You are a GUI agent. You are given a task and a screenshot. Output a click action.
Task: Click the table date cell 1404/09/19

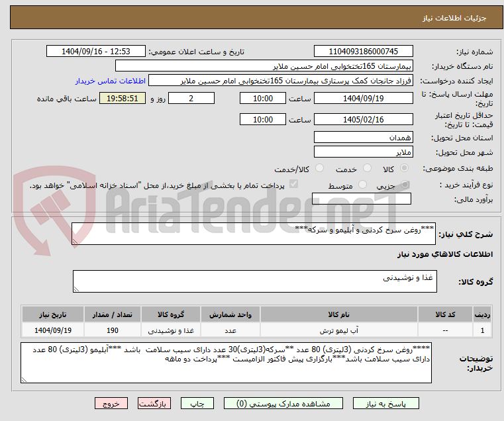(53, 330)
